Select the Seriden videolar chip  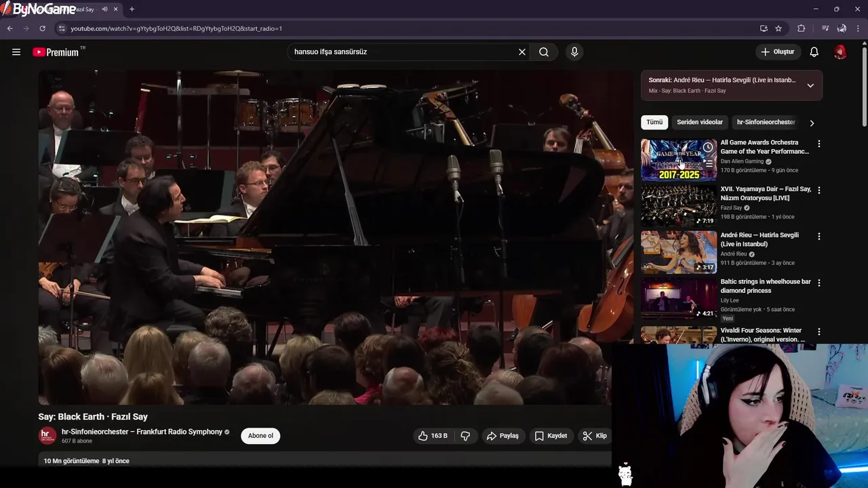point(700,122)
